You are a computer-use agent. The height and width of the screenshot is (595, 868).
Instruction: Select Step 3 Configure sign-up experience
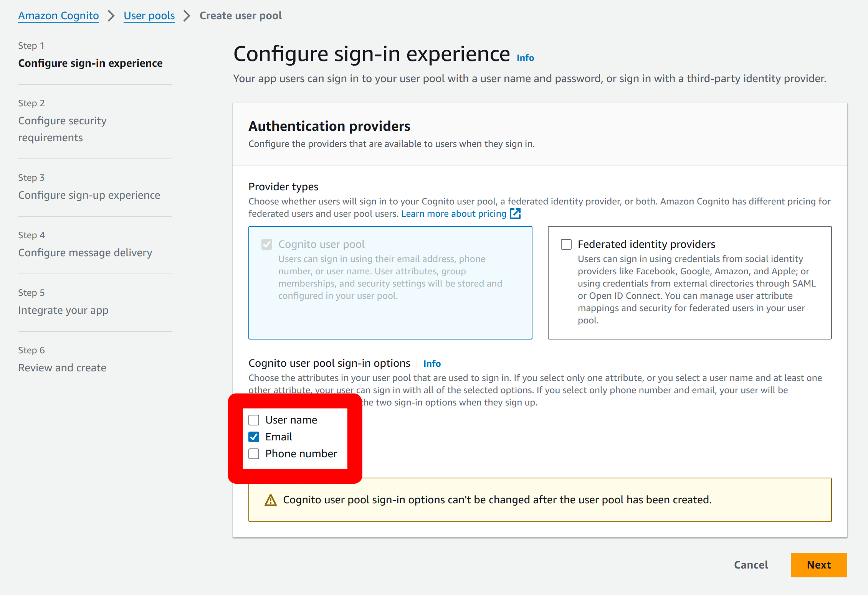coord(89,195)
